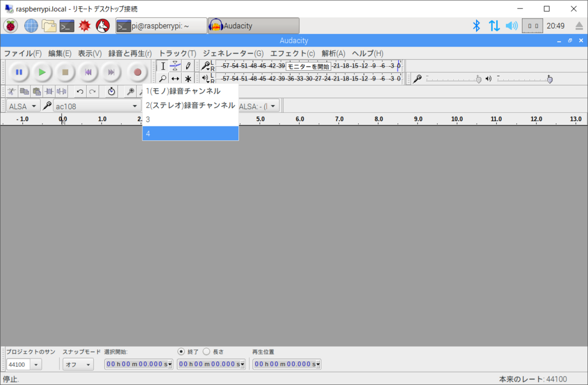The image size is (588, 385).
Task: Open the 編集(E) menu
Action: click(60, 53)
